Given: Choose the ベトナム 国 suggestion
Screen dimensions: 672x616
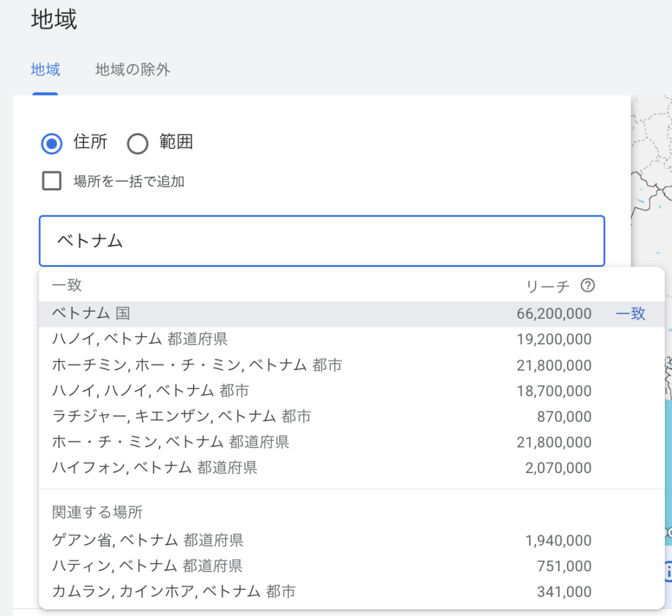Looking at the screenshot, I should click(91, 314).
